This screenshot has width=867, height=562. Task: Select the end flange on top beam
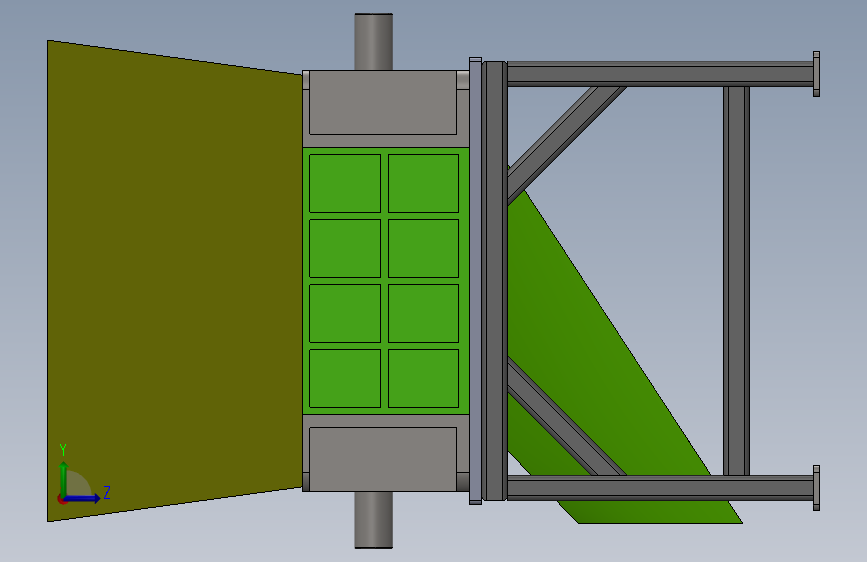tap(817, 74)
